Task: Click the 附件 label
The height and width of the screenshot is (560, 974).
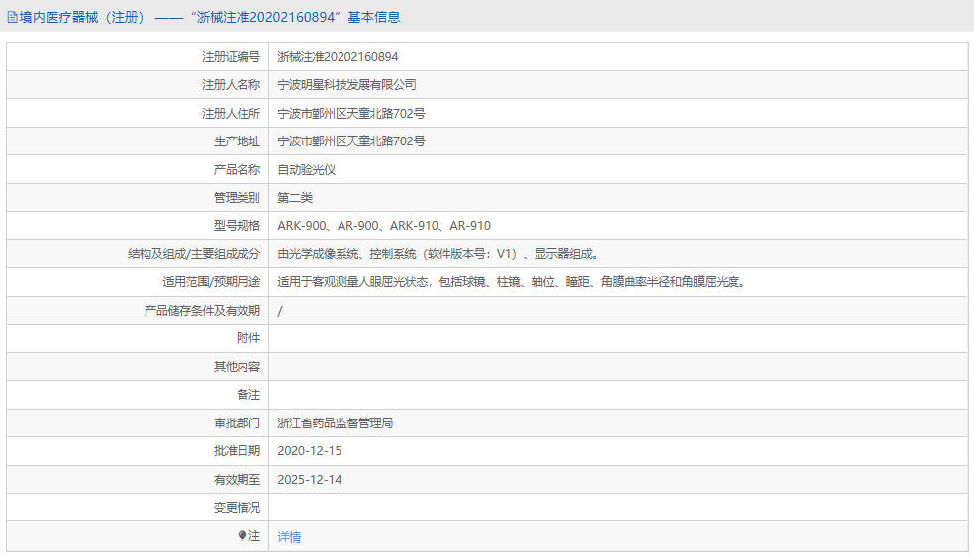Action: pos(248,338)
